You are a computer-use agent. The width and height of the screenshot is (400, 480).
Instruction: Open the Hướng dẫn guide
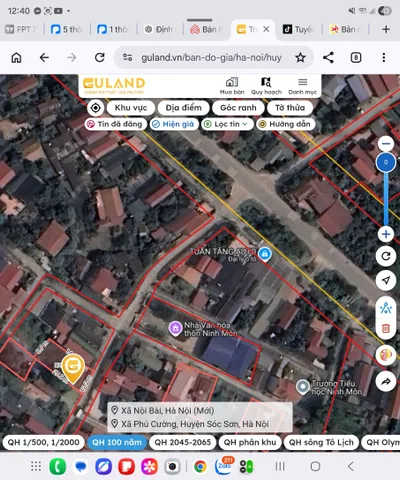[x=286, y=124]
